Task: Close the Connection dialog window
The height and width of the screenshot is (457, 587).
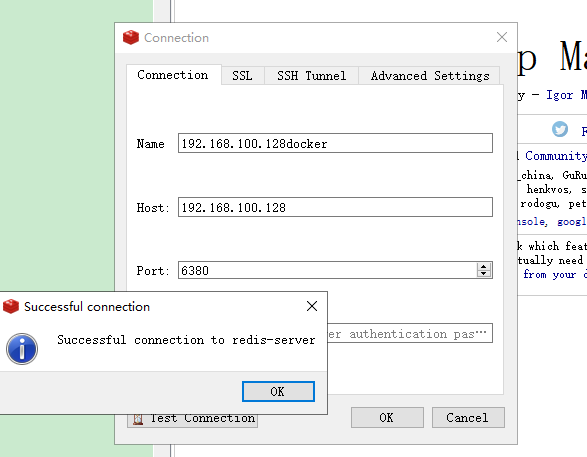Action: point(502,37)
